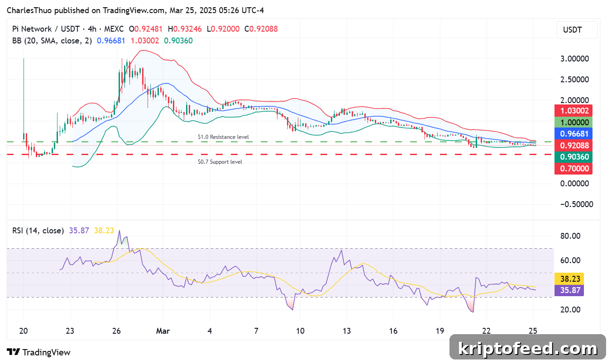Click the RSI 60.00 axis tick
The image size is (607, 364).
pyautogui.click(x=570, y=260)
